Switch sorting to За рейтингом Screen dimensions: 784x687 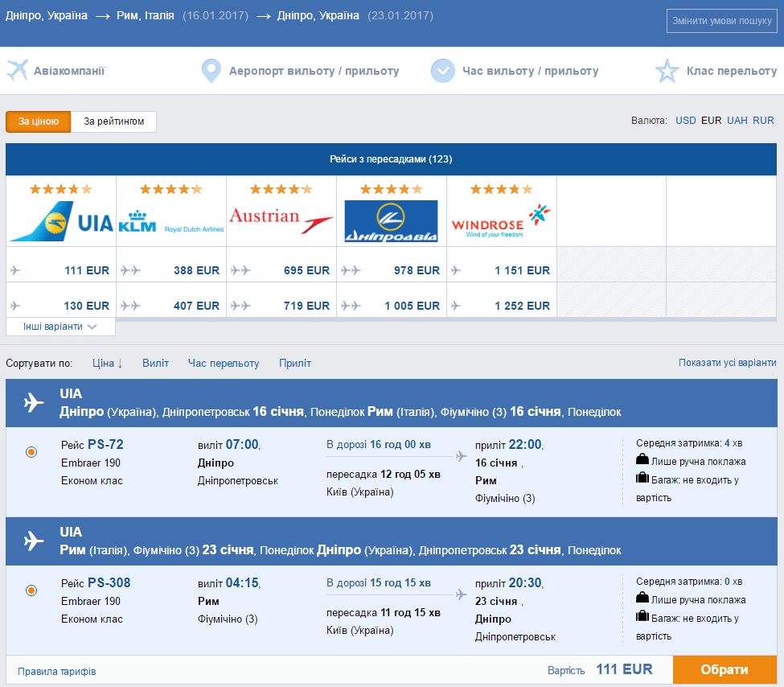(x=114, y=121)
